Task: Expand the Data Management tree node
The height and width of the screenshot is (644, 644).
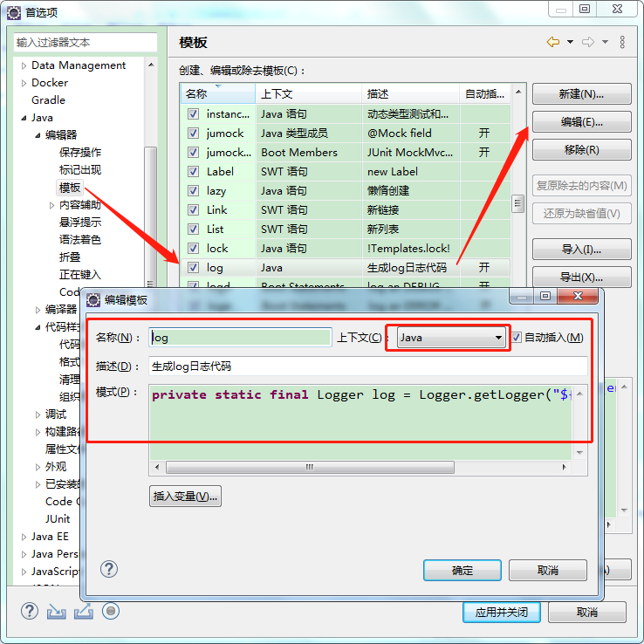Action: pyautogui.click(x=24, y=65)
